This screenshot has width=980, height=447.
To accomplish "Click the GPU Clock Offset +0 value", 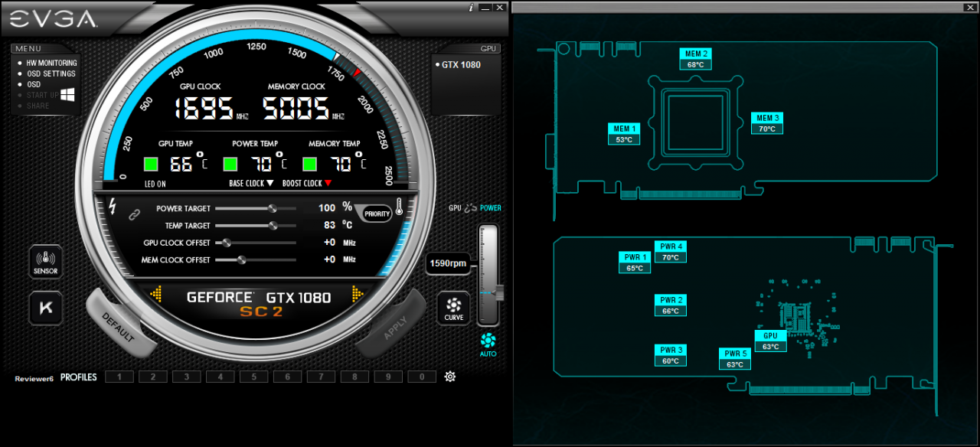I will coord(329,243).
